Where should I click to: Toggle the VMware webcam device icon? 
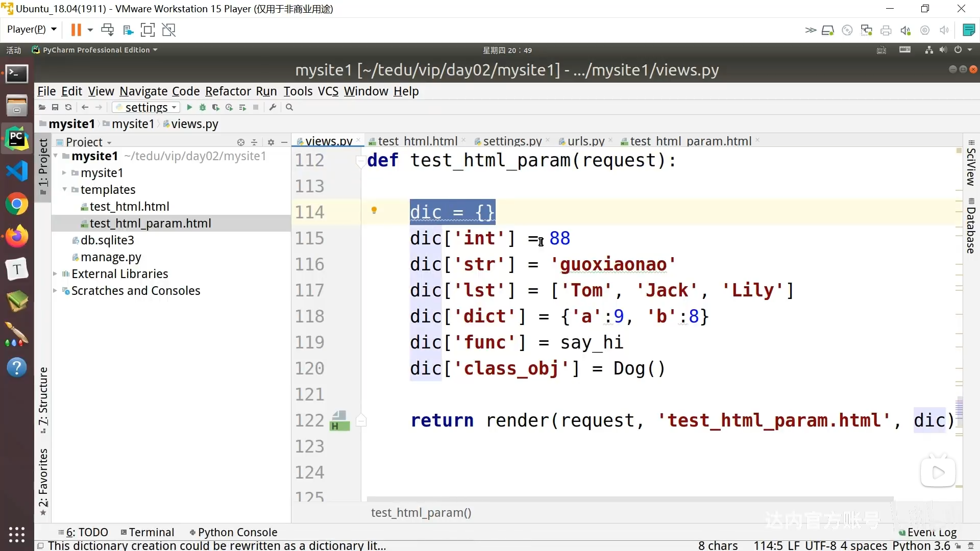(x=925, y=30)
